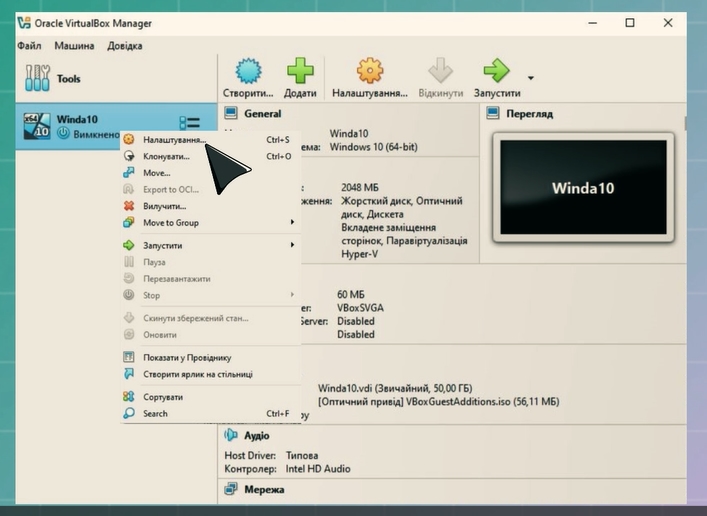Click the green arrow icon beside Запустити entry
Viewport: 707px width, 516px height.
129,245
